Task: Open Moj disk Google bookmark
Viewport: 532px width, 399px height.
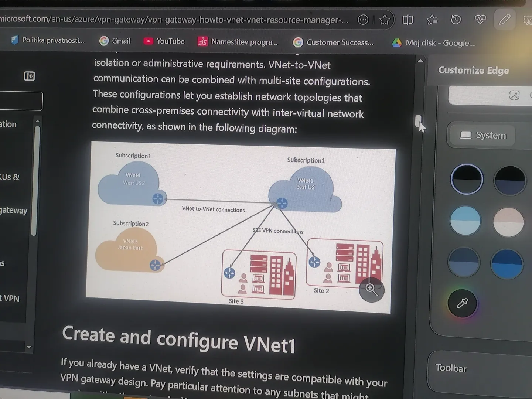Action: coord(433,43)
